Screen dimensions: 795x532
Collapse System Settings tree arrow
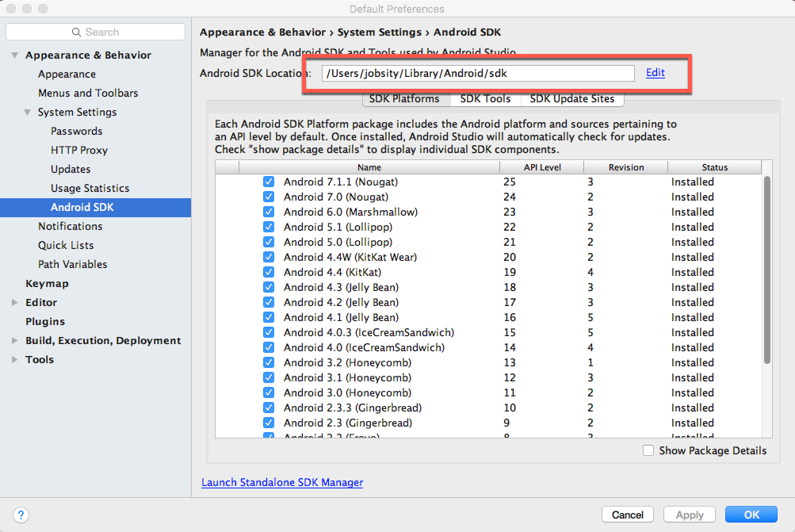click(x=28, y=112)
